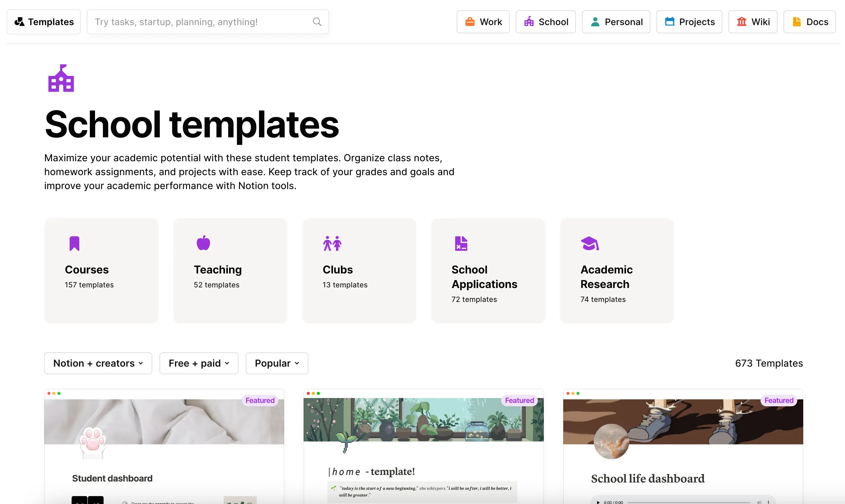
Task: Switch to the School category
Action: tap(545, 21)
